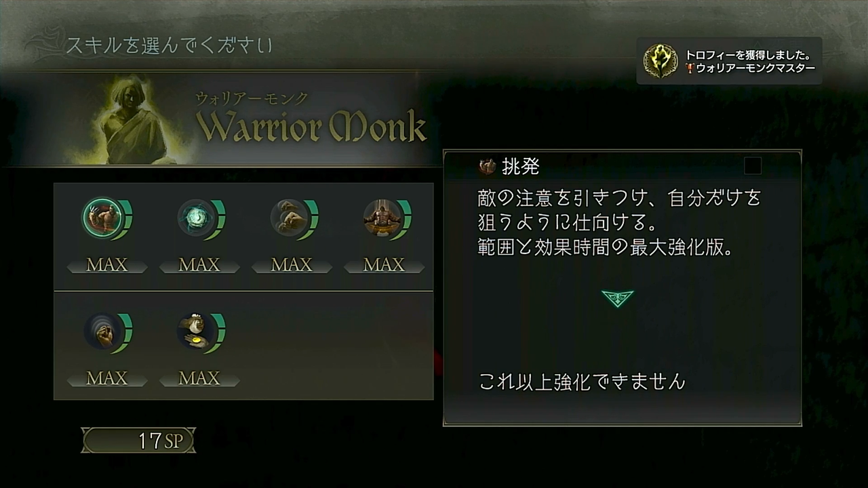Click the これ以上強化できません message
Viewport: 868px width, 488px height.
582,382
